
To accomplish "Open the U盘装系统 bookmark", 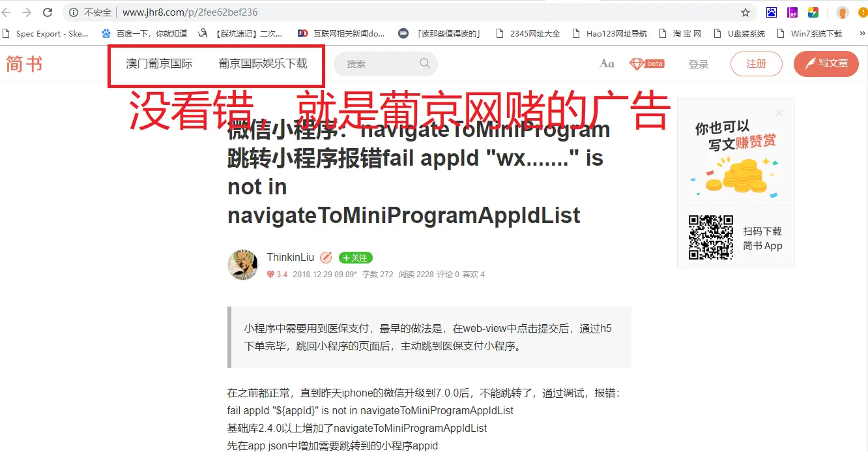I will (x=739, y=33).
